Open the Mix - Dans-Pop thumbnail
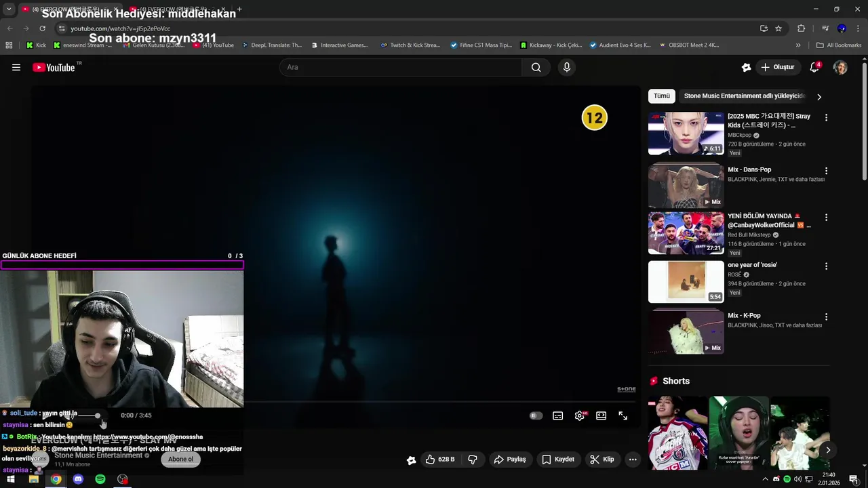The width and height of the screenshot is (868, 488). (x=686, y=186)
